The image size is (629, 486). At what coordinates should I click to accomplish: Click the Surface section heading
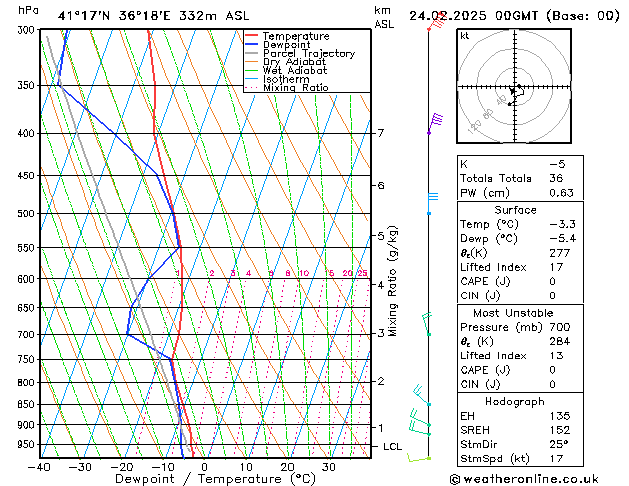515,210
